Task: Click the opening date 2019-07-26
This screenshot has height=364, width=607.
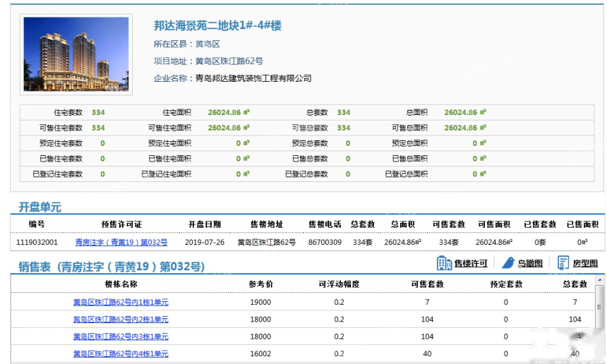Action: pyautogui.click(x=205, y=243)
